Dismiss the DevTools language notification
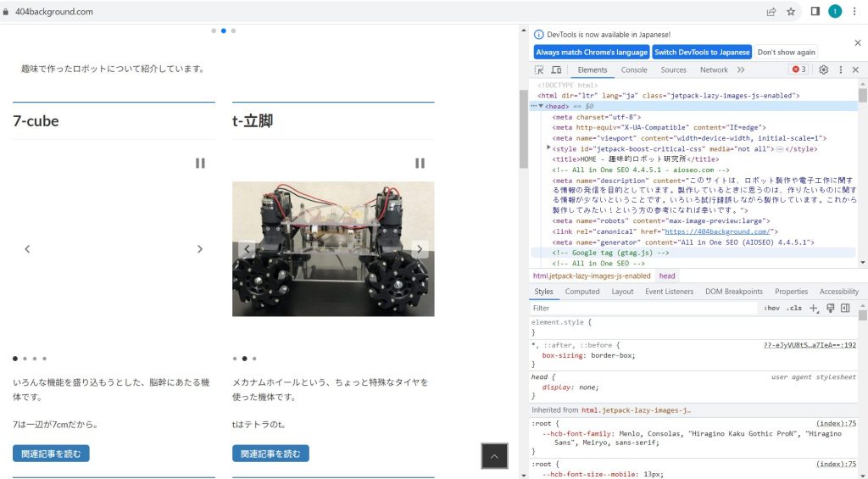The image size is (868, 479). coord(858,42)
